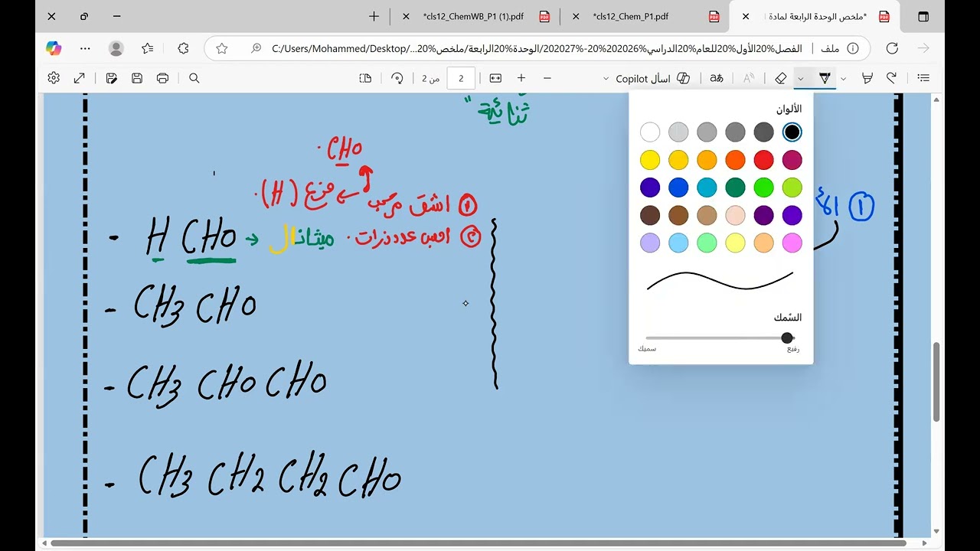Pick the red ink color swatch
Viewport: 980px width, 551px height.
(x=763, y=159)
